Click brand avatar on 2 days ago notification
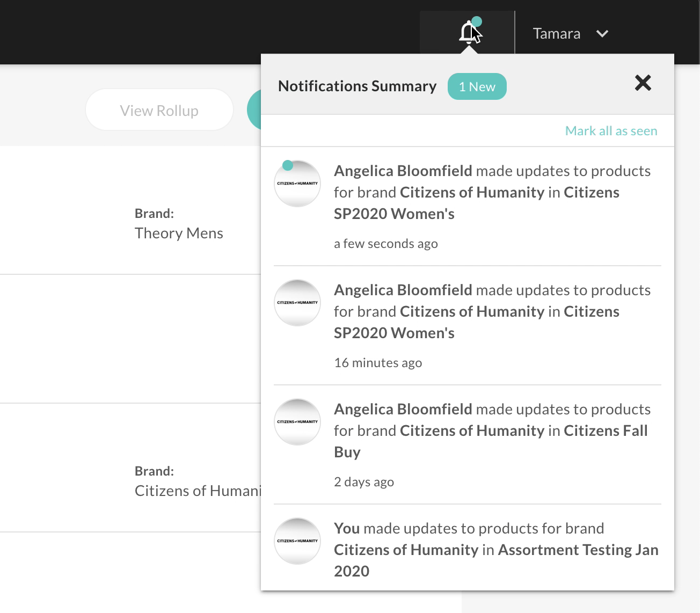700x613 pixels. 297,422
